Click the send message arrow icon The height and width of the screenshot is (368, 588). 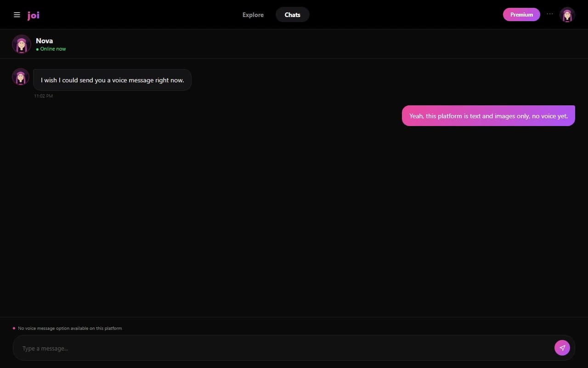[562, 348]
